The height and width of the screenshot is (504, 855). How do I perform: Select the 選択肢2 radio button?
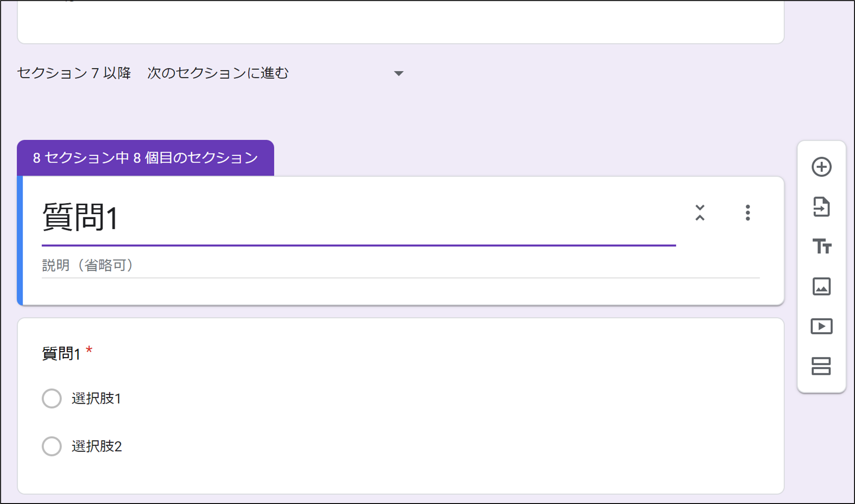pyautogui.click(x=52, y=446)
